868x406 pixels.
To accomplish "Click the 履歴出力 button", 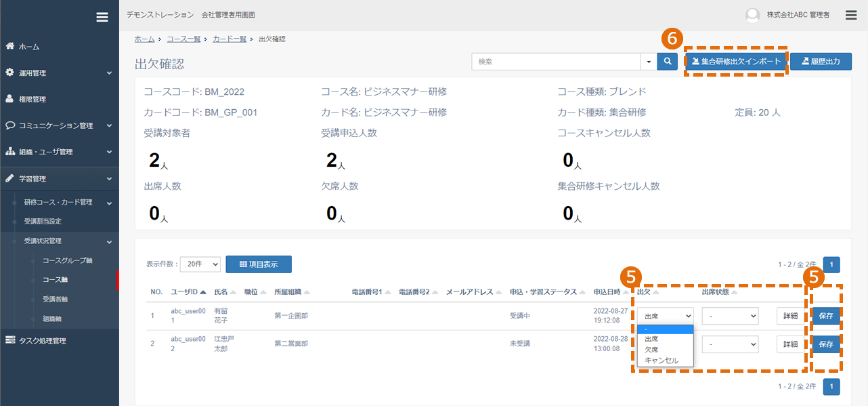I will point(821,62).
